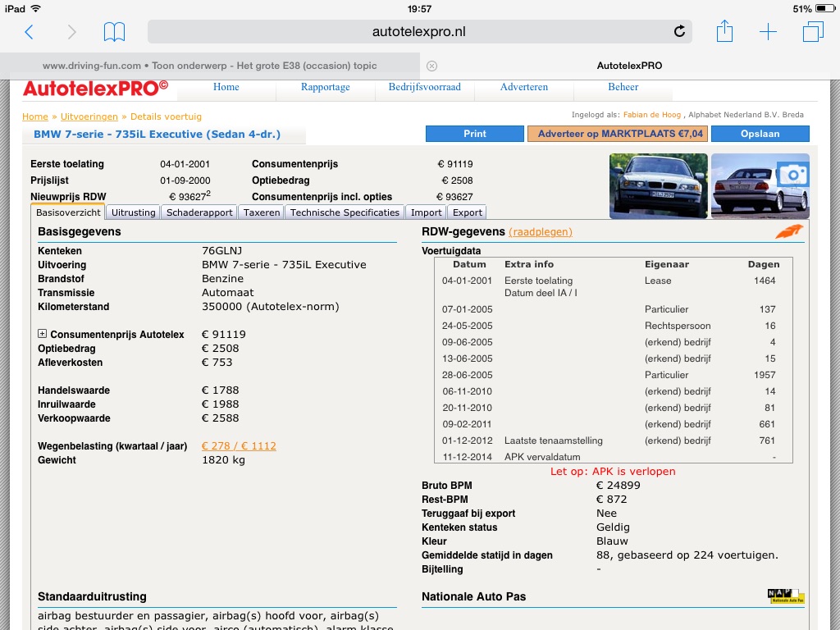The width and height of the screenshot is (840, 630).
Task: Select the Handelswaarde value € 1788
Action: pyautogui.click(x=220, y=390)
